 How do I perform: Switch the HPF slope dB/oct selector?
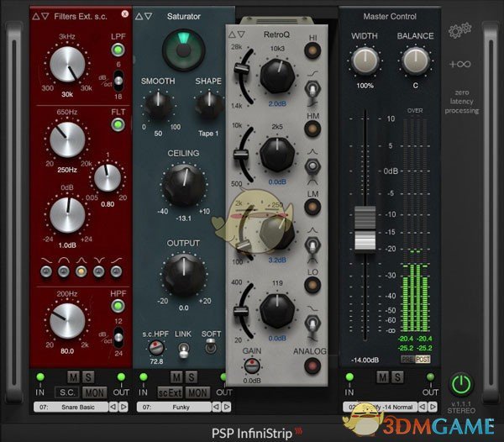coord(118,337)
